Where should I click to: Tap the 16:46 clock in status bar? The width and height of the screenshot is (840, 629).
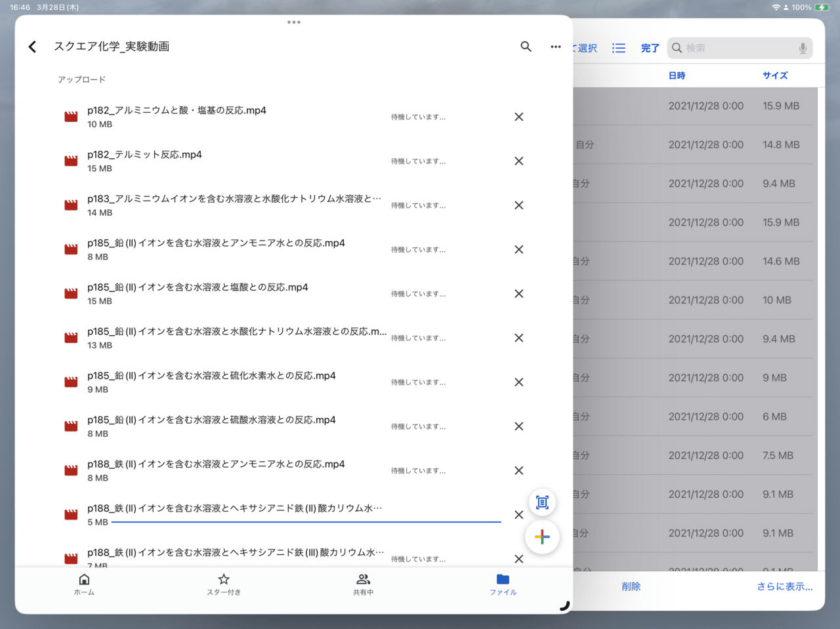[x=20, y=7]
